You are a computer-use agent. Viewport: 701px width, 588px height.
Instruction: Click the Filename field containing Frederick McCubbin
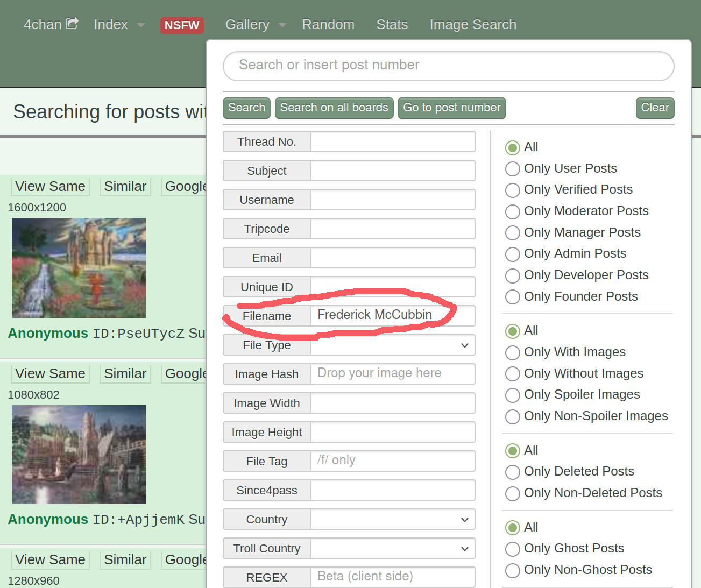pyautogui.click(x=393, y=316)
